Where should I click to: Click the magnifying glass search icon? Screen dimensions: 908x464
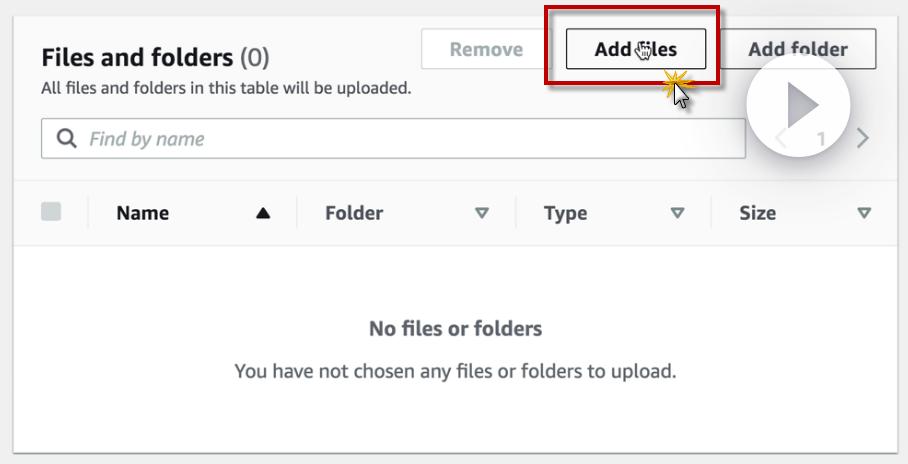67,139
